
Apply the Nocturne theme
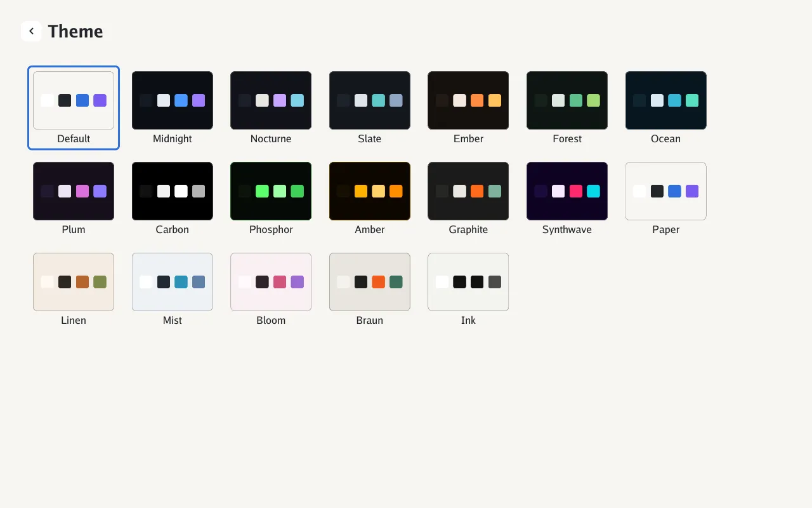click(271, 108)
